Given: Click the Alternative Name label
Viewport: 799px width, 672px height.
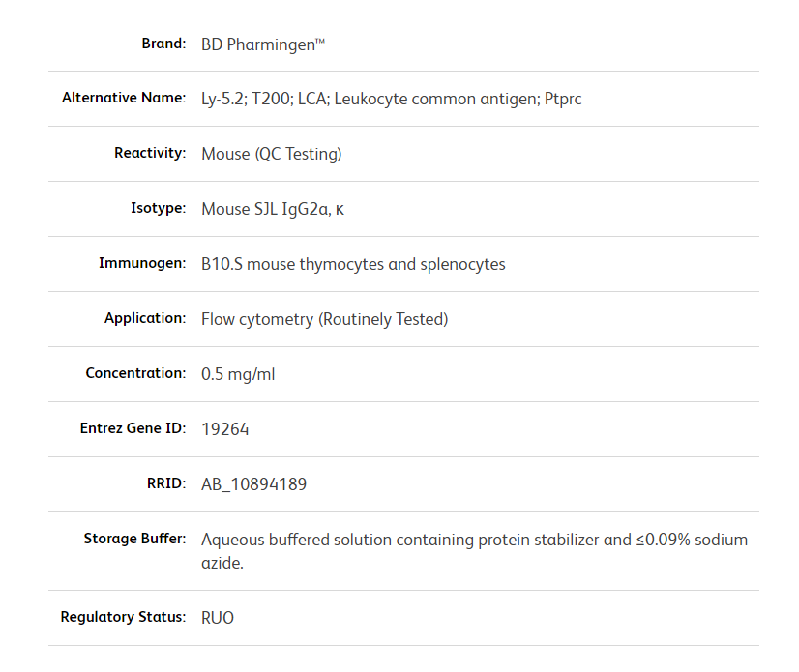Looking at the screenshot, I should tap(123, 98).
